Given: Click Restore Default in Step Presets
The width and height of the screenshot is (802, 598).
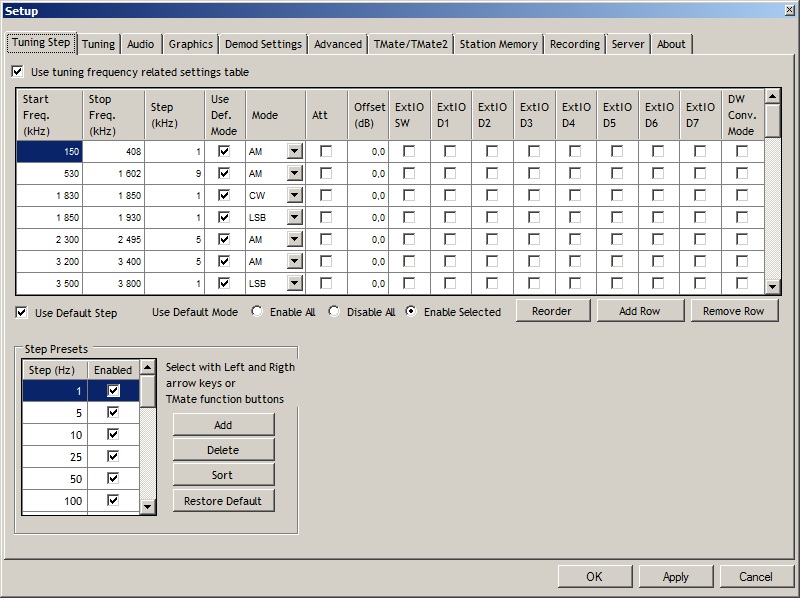Looking at the screenshot, I should (x=223, y=501).
